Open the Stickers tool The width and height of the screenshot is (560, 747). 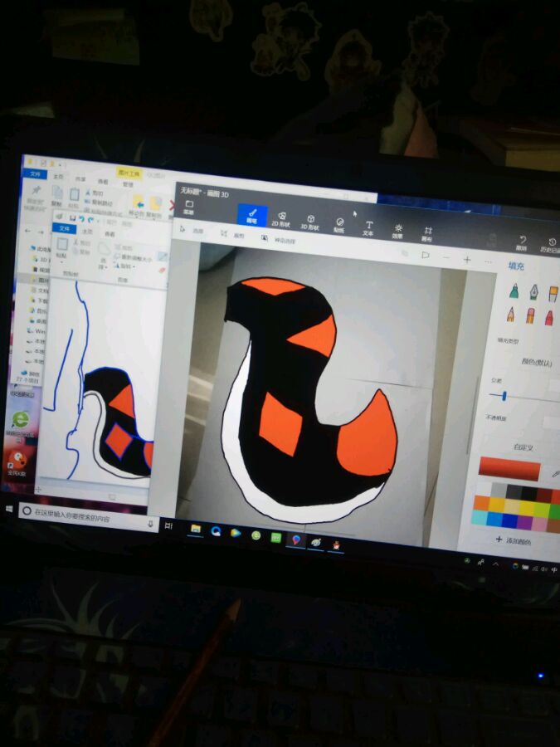[x=339, y=224]
